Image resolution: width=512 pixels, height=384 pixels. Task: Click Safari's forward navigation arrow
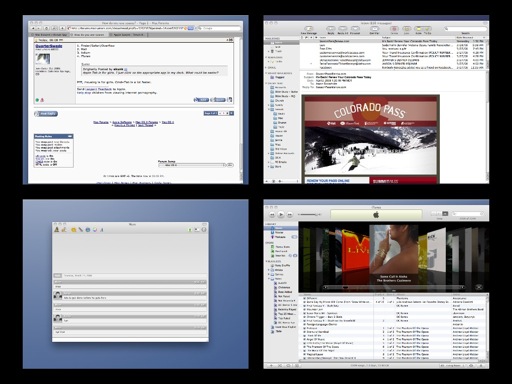38,28
